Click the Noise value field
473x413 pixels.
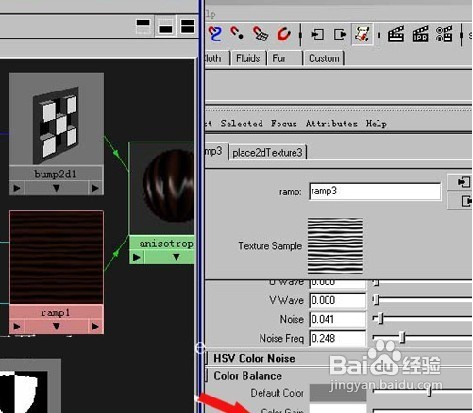click(338, 319)
